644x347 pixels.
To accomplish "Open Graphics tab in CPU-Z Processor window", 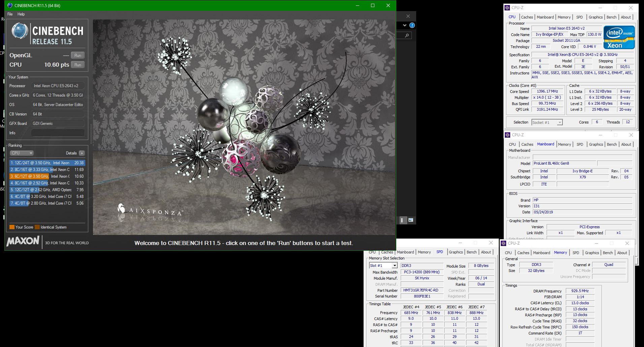I will pos(595,17).
